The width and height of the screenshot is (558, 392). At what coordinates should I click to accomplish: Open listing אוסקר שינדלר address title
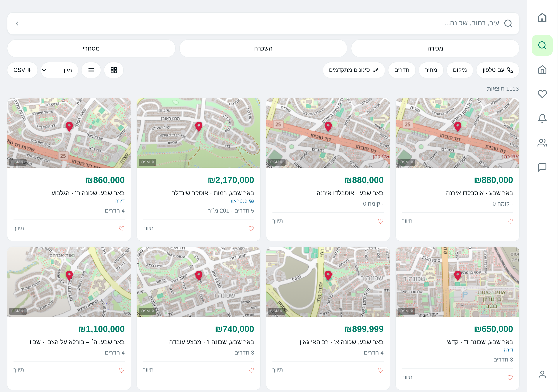213,193
